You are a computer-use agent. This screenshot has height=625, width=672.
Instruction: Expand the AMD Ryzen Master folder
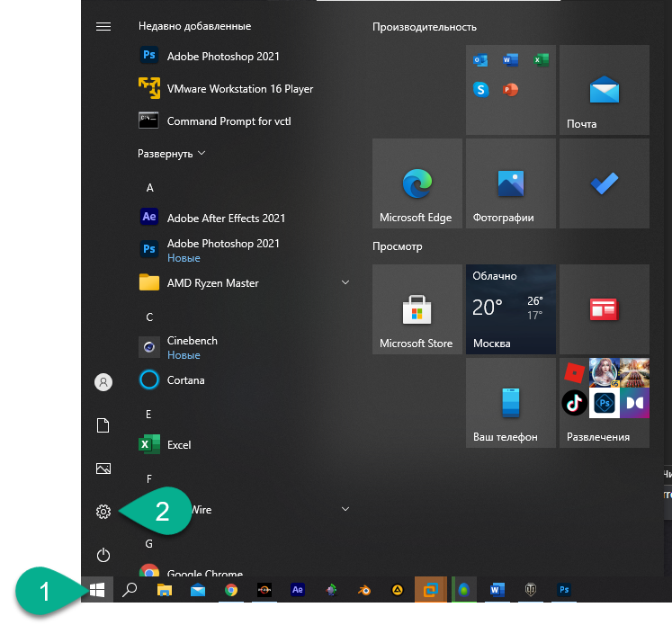click(x=245, y=282)
